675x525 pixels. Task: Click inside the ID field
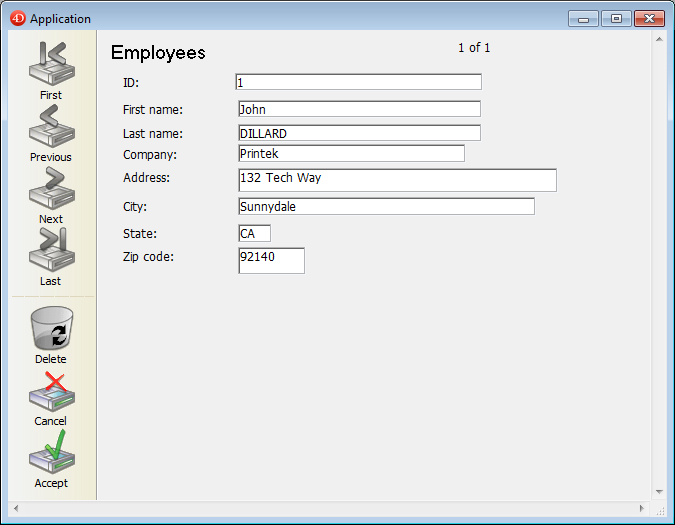click(x=358, y=82)
